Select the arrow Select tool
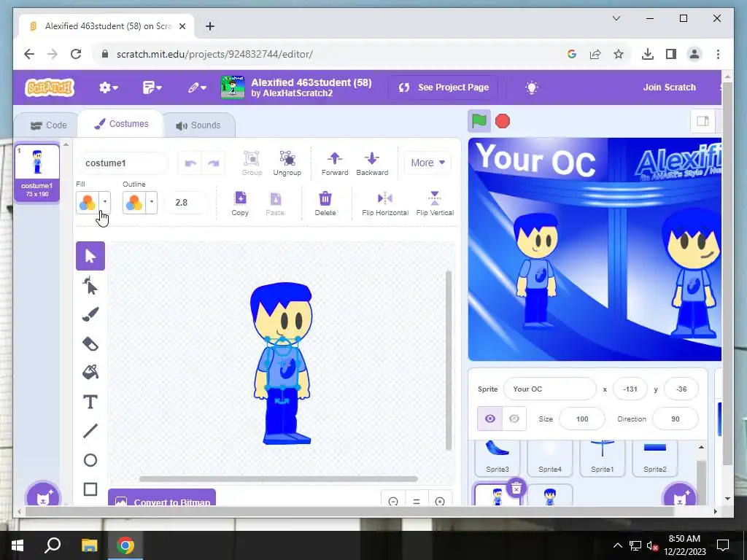Viewport: 747px width, 560px height. [90, 256]
